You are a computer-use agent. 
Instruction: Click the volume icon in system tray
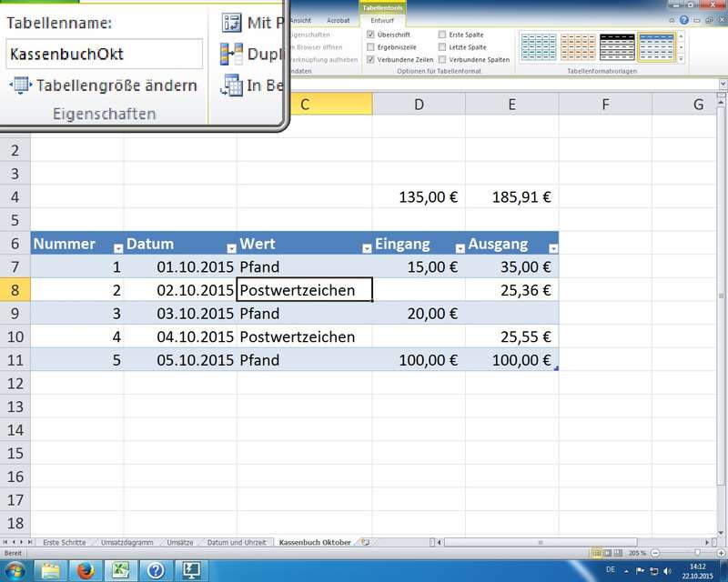click(x=668, y=571)
